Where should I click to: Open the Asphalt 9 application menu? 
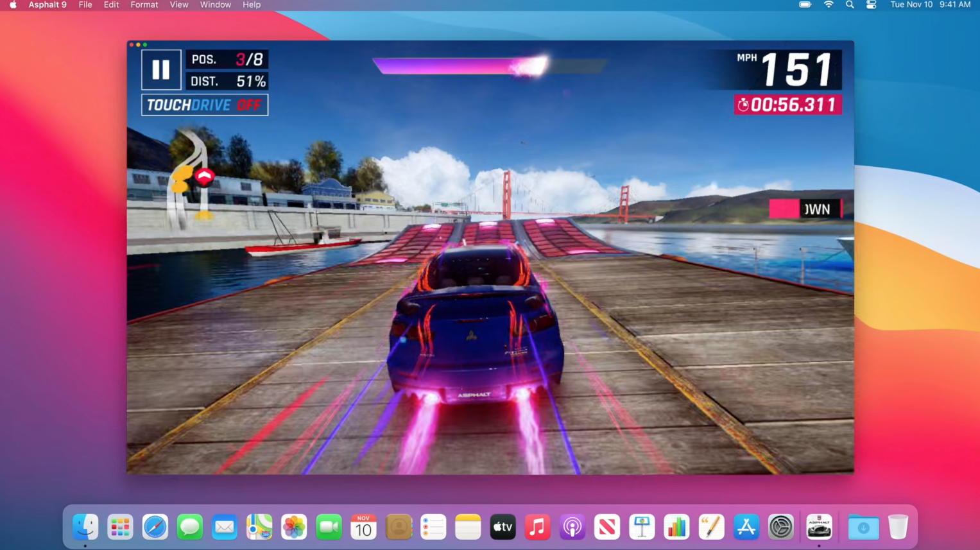coord(47,4)
